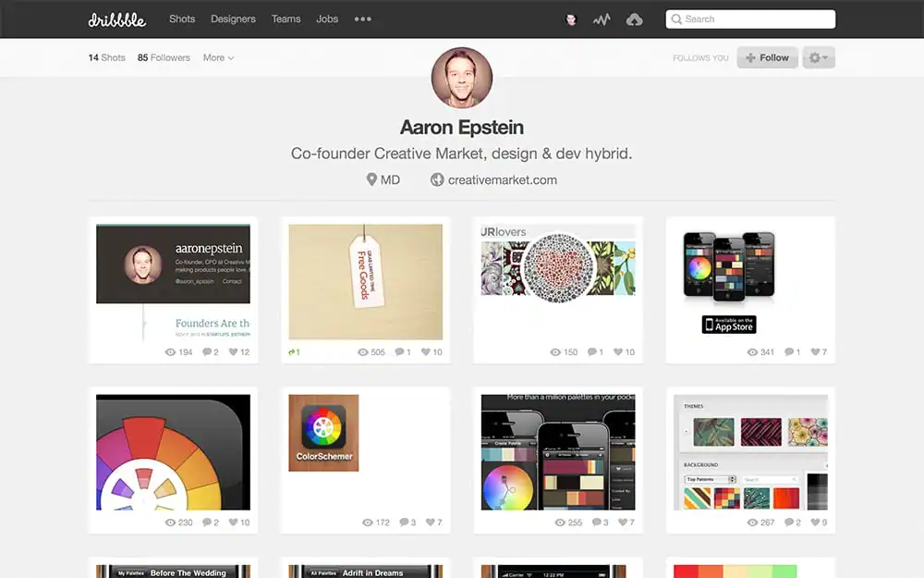The height and width of the screenshot is (578, 924).
Task: Open the Dribbble logo home link
Action: point(116,19)
